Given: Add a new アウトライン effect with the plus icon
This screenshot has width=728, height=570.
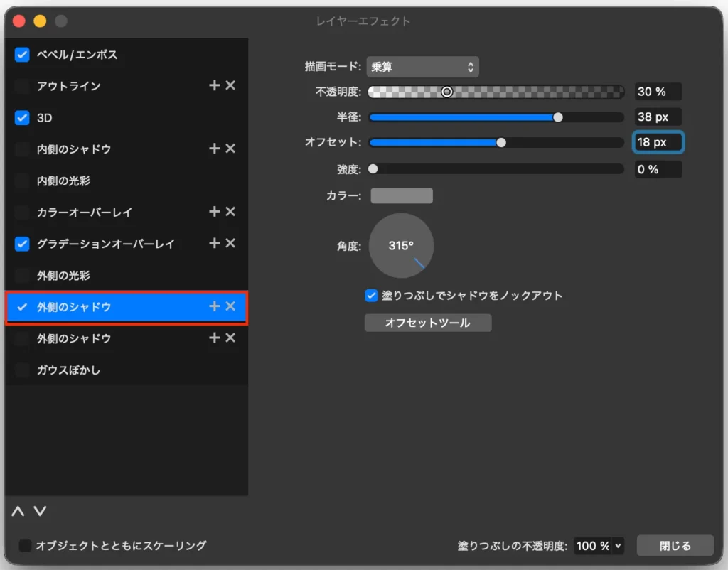Looking at the screenshot, I should tap(214, 85).
